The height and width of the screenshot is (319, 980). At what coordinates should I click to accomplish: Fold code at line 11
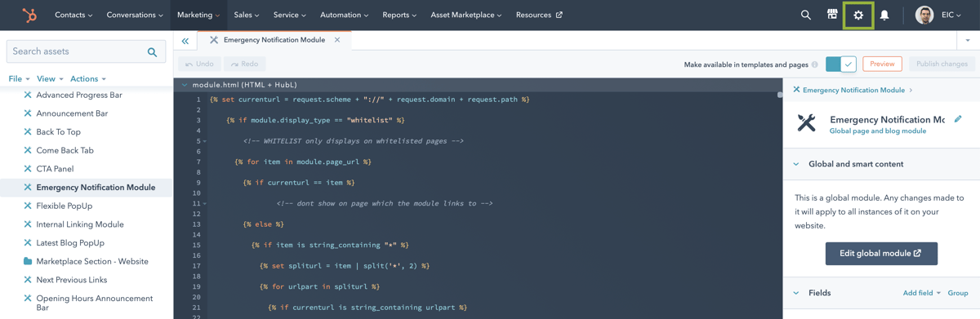tap(204, 203)
